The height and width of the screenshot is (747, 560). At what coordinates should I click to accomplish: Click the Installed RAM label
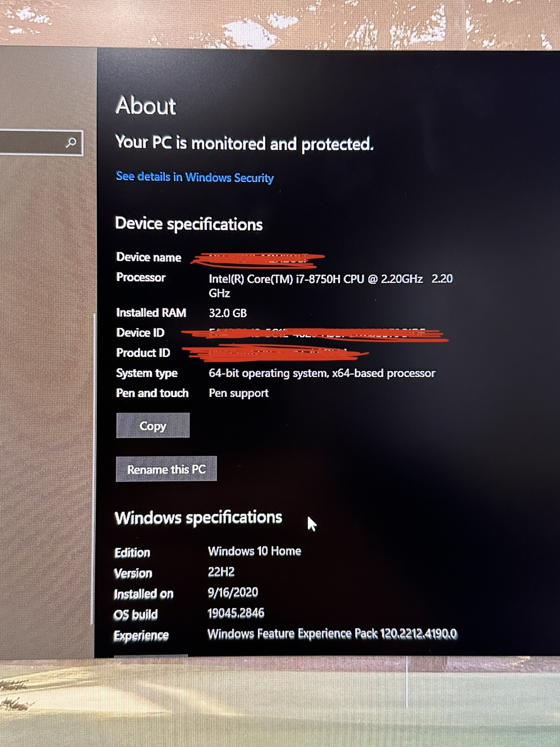pyautogui.click(x=151, y=312)
